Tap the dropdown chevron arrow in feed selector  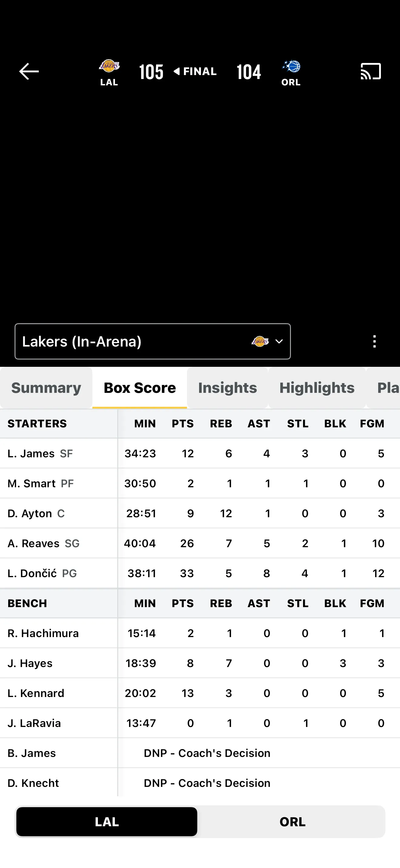coord(279,341)
